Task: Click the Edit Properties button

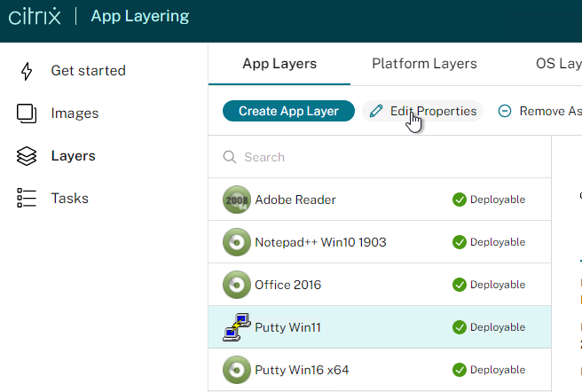Action: click(423, 111)
